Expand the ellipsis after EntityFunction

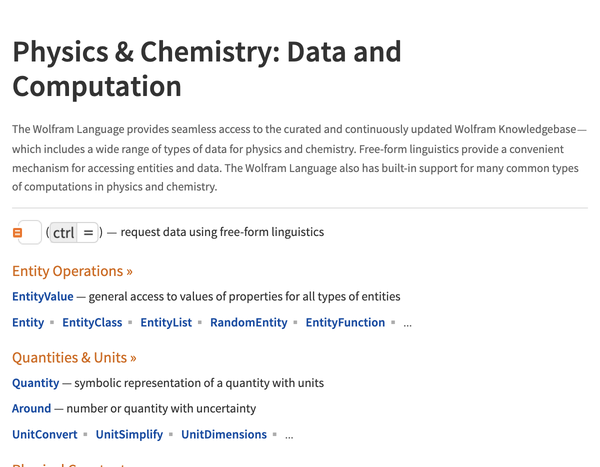pyautogui.click(x=408, y=324)
